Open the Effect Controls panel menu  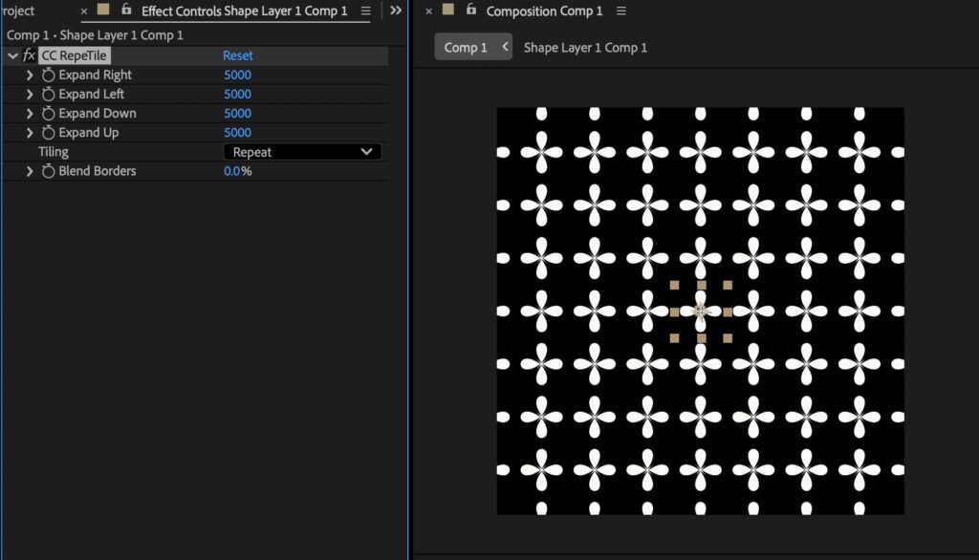click(365, 11)
